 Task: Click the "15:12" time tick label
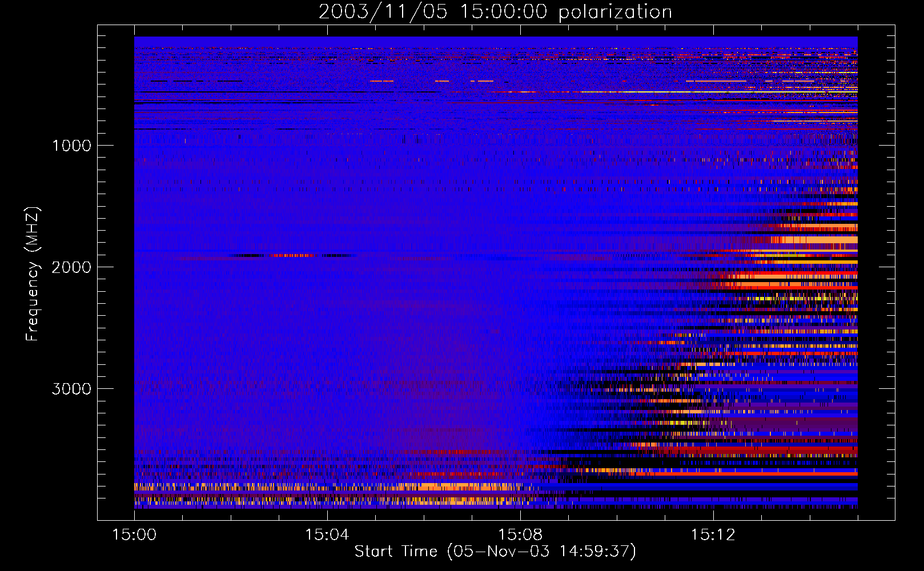point(713,535)
